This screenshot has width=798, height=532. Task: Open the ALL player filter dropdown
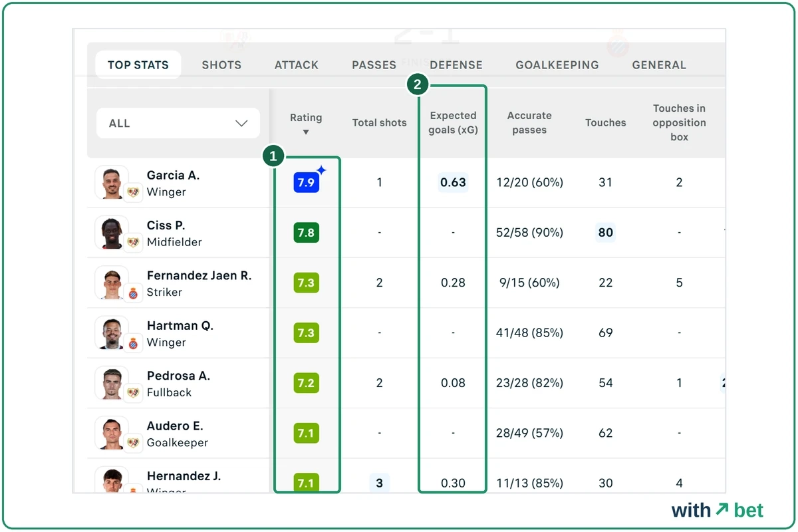[x=178, y=123]
